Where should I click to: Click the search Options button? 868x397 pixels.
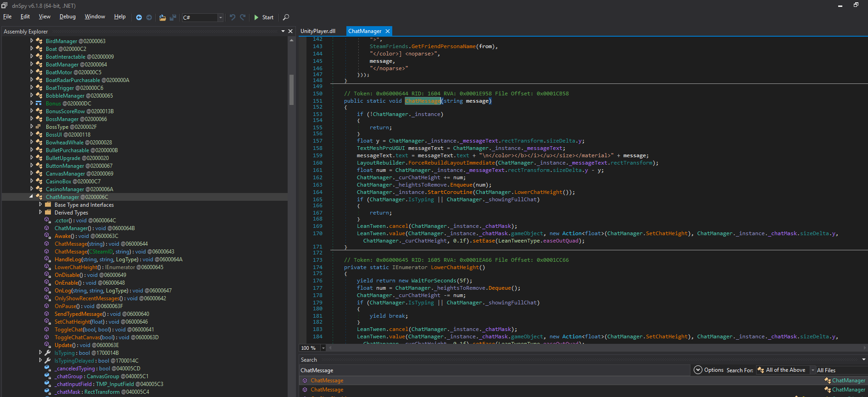pyautogui.click(x=709, y=370)
